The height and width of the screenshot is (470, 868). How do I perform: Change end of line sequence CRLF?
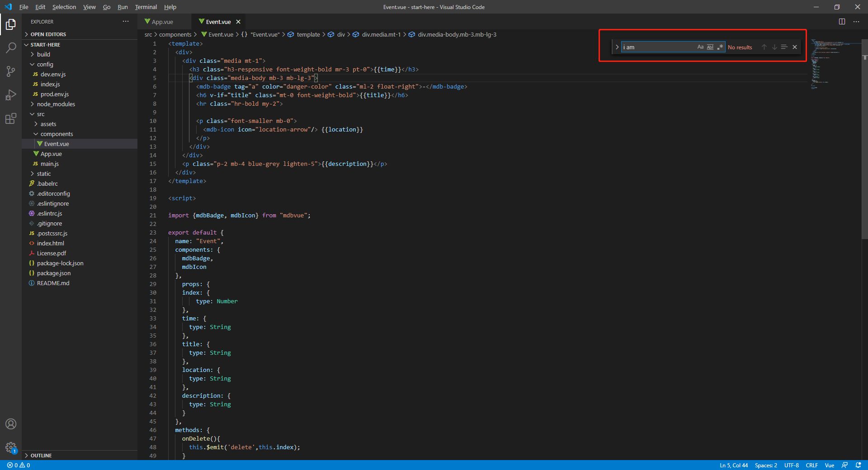811,465
